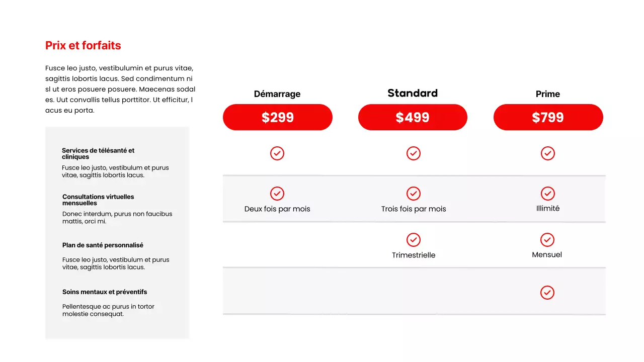Screen dimensions: 644x362
Task: Click Prime checkmark in the bottom row
Action: point(547,293)
